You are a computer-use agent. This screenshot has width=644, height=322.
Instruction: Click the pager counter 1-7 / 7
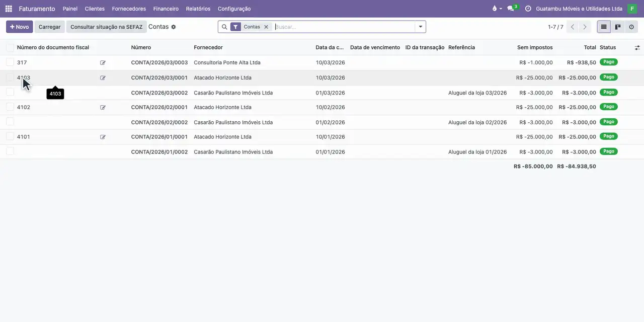click(555, 27)
